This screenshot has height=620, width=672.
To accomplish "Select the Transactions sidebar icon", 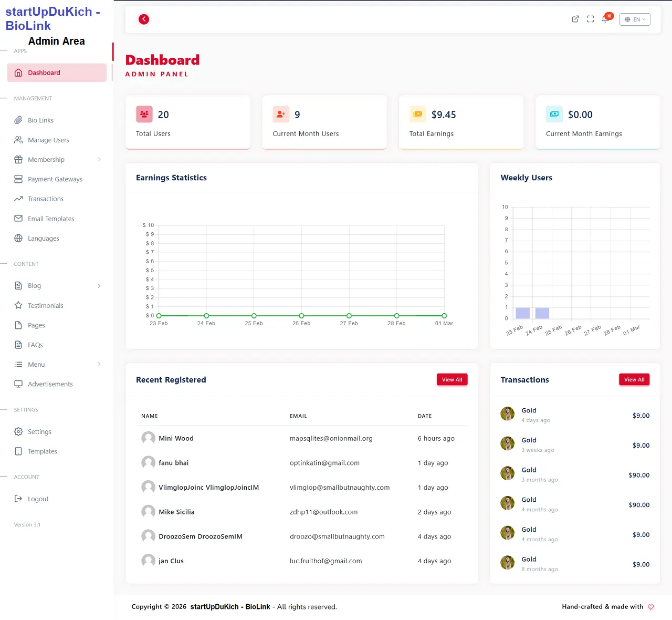I will tap(18, 199).
